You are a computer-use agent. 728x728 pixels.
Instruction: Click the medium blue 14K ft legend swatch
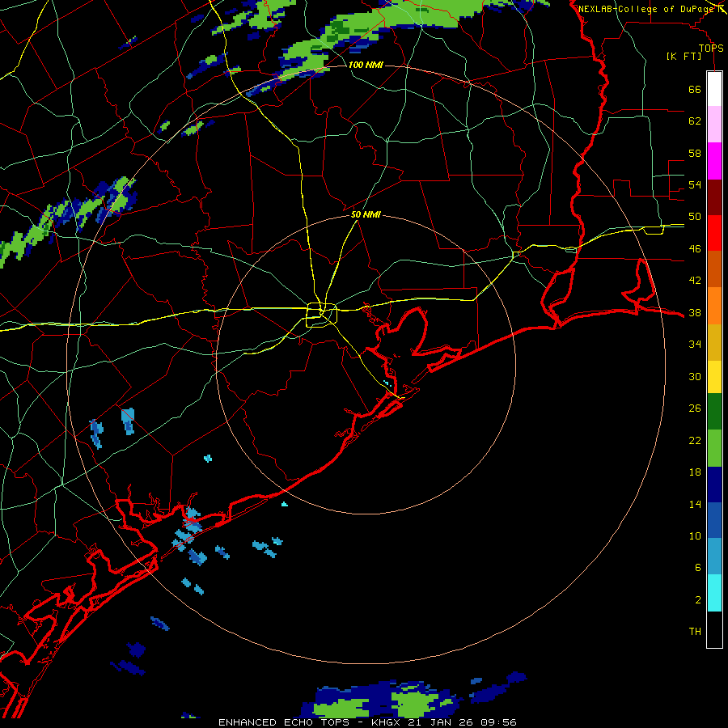pyautogui.click(x=714, y=520)
